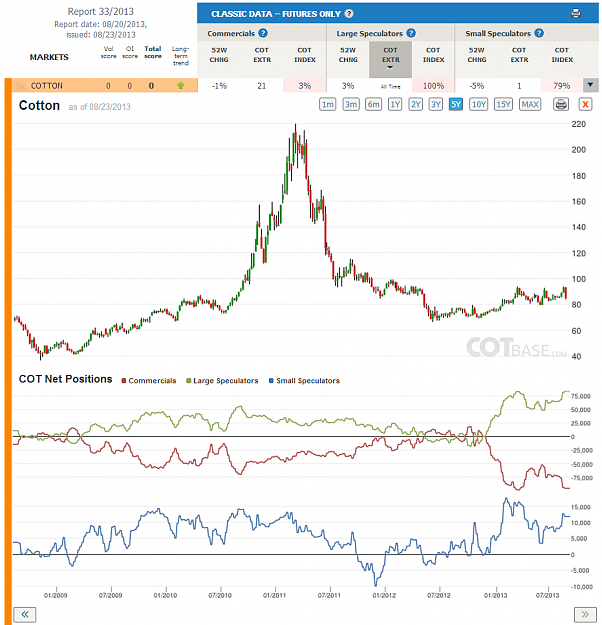Click the green long-term trend arrow

pyautogui.click(x=181, y=85)
